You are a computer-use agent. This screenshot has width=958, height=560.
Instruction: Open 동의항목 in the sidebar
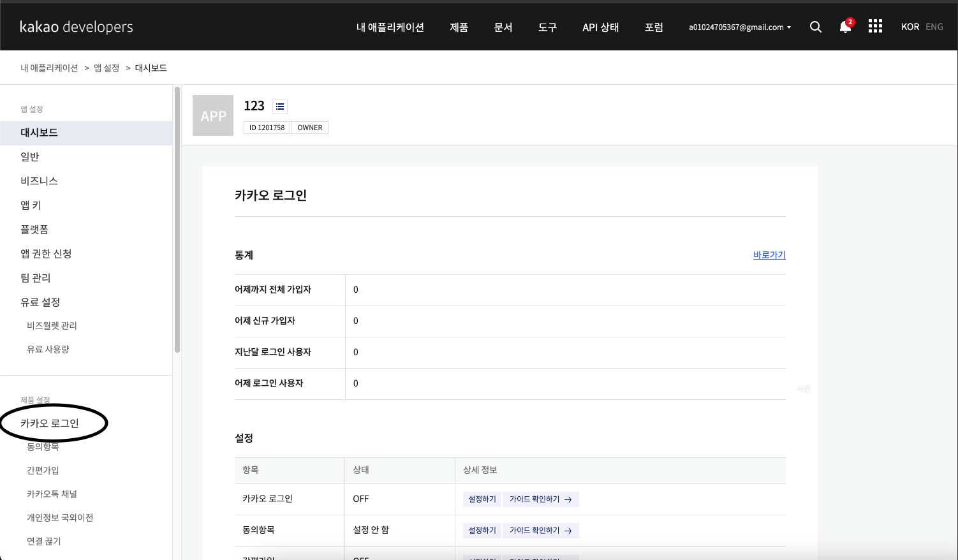click(43, 446)
